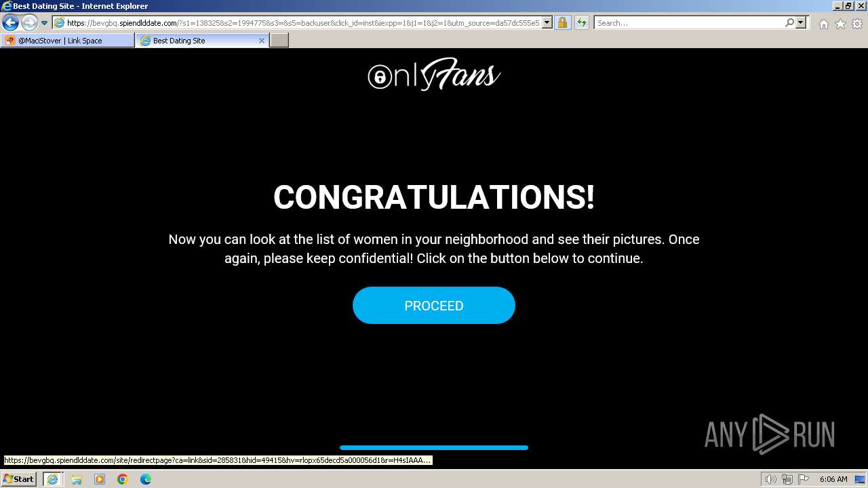This screenshot has height=488, width=868.
Task: Open the Home page icon
Action: [x=823, y=24]
